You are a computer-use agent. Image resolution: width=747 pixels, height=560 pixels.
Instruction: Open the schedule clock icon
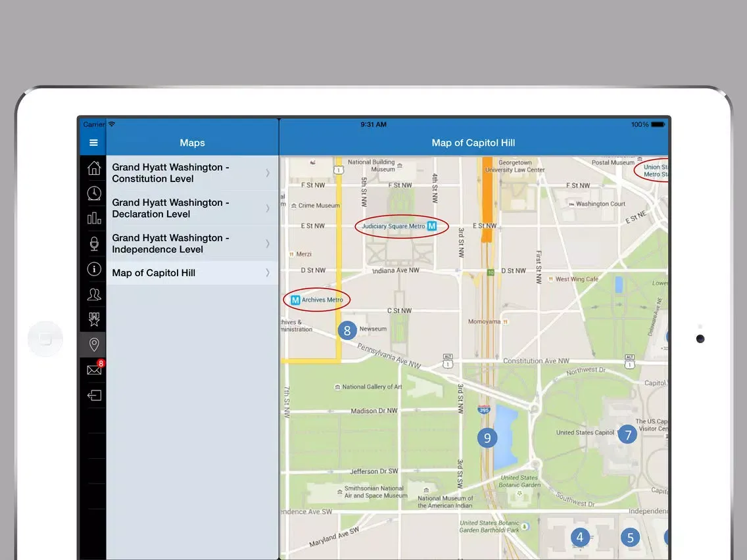pos(94,193)
